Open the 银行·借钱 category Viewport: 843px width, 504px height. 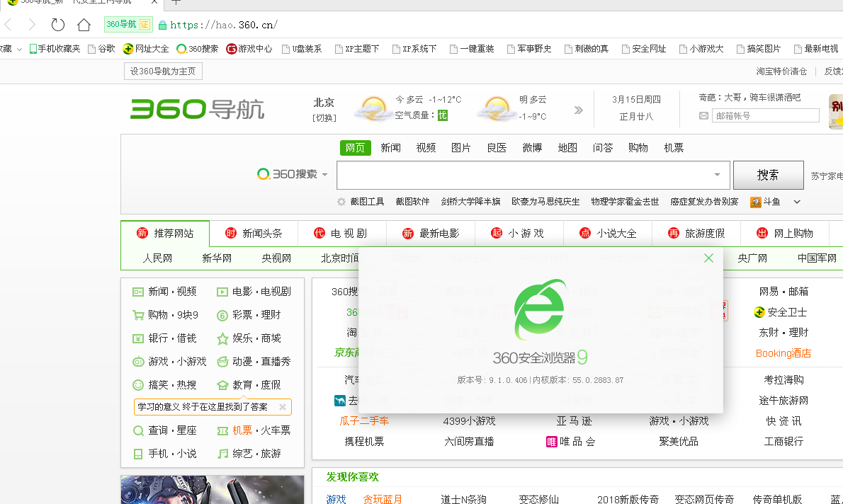point(164,338)
